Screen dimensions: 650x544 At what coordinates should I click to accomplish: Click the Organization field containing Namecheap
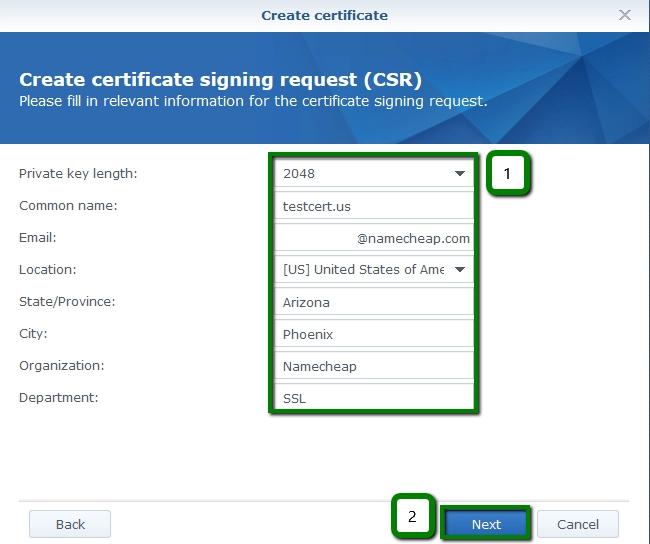[372, 366]
